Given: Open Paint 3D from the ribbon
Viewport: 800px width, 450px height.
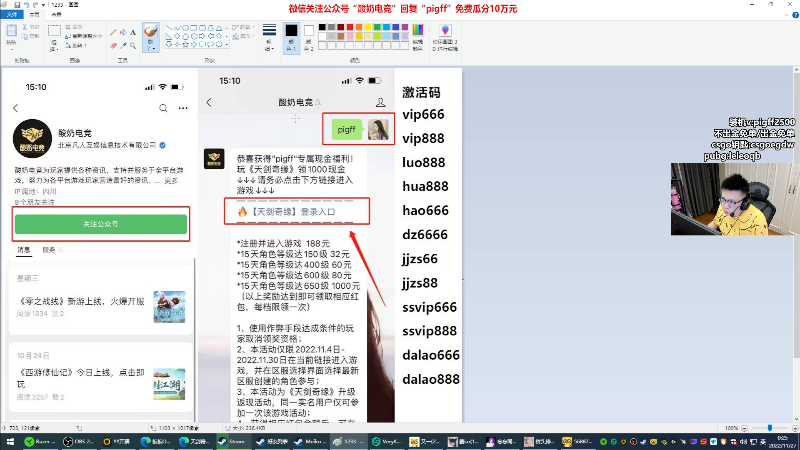Looking at the screenshot, I should [x=445, y=37].
